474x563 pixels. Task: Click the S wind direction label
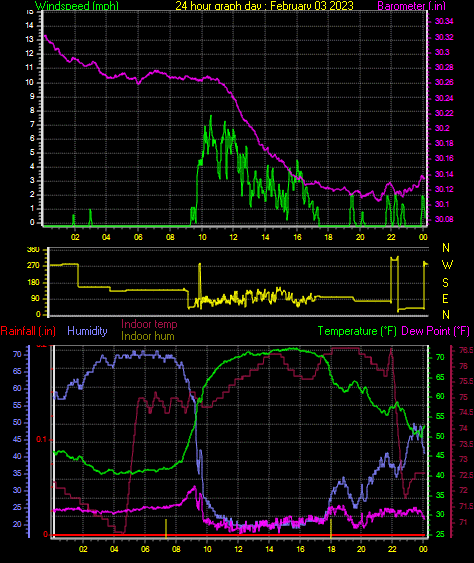[445, 283]
